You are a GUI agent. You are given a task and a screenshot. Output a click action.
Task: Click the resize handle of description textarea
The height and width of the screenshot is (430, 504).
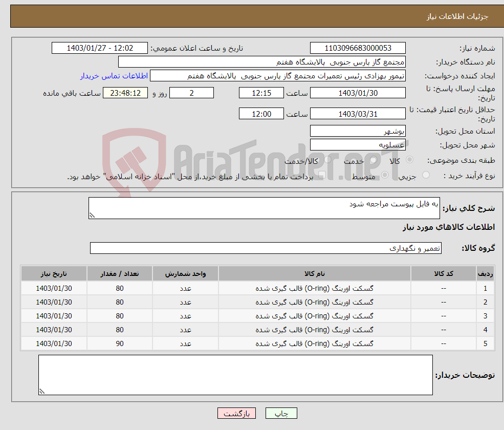92,216
